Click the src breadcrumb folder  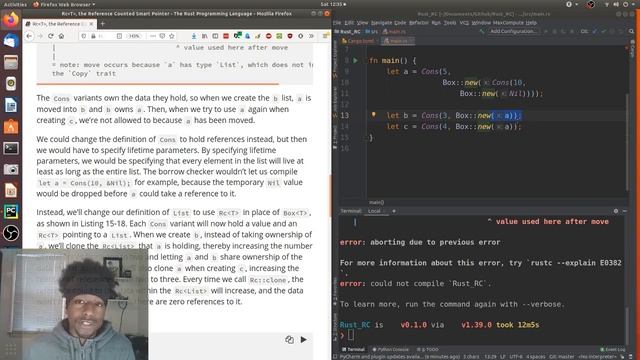pos(371,31)
